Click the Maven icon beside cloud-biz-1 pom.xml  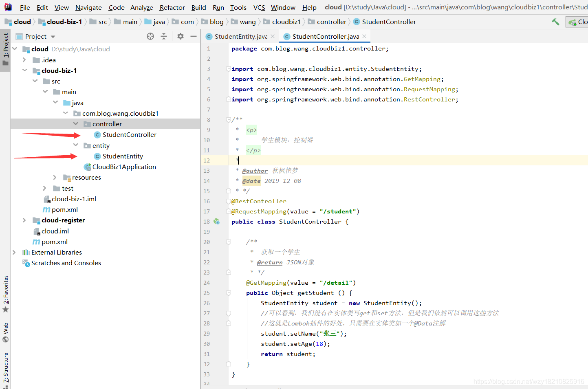click(46, 210)
